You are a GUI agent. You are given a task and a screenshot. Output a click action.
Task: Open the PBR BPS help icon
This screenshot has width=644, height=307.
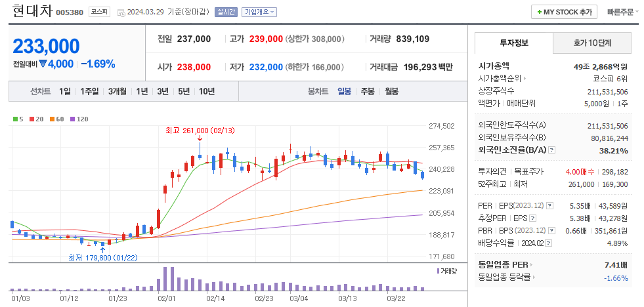tap(551, 230)
